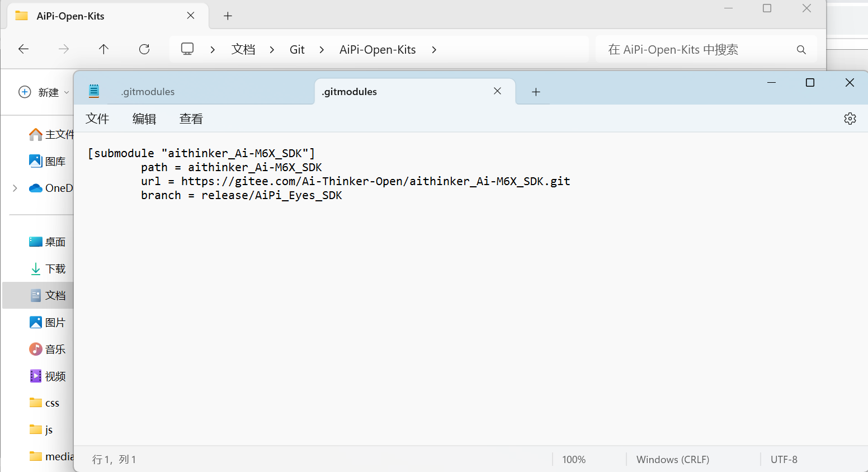This screenshot has width=868, height=472.
Task: Click AiPi-Open-Kits in the address bar
Action: point(378,49)
